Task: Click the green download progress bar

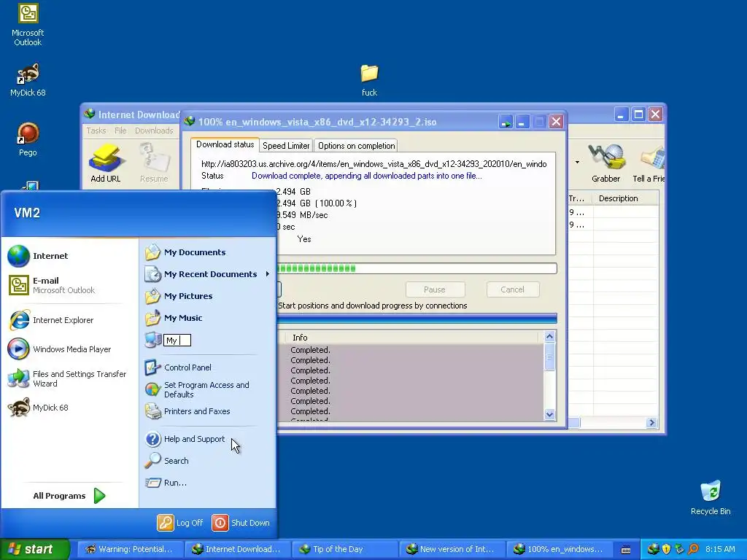Action: point(417,268)
